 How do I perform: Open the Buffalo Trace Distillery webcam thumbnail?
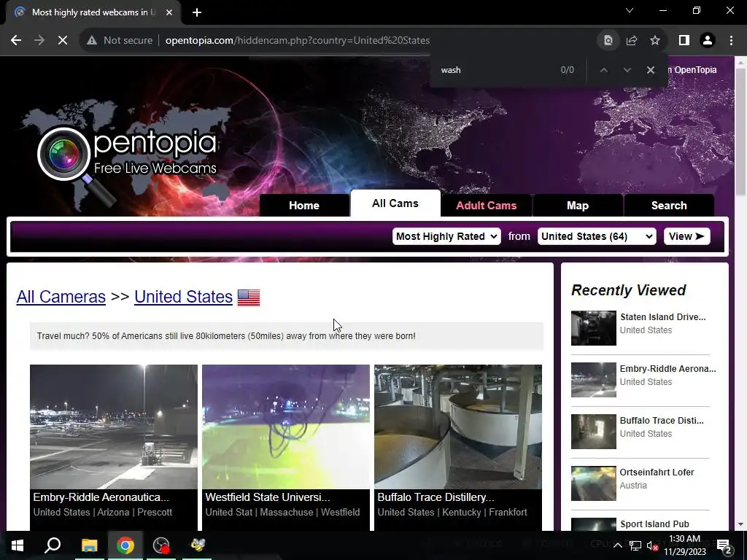click(458, 427)
